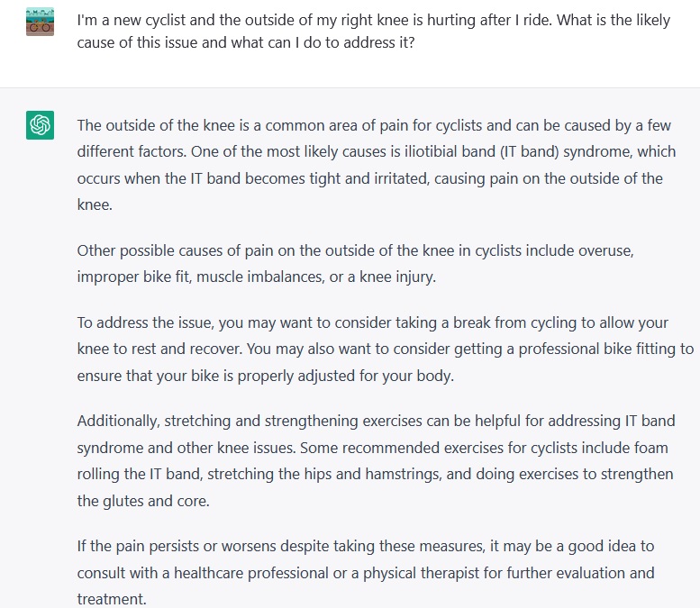Click the paragraph starting "Other possible causes"
Viewport: 700px width, 608px height.
355,263
